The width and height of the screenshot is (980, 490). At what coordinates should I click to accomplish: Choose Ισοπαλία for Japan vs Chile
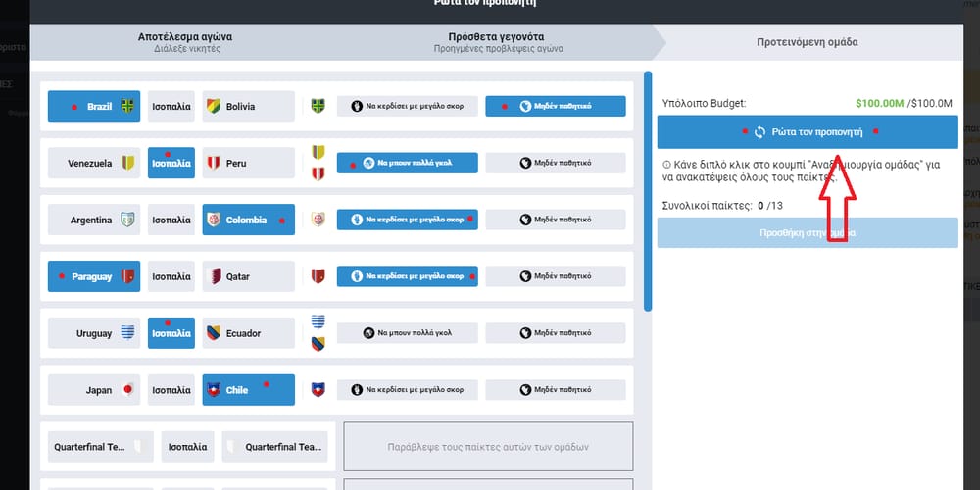tap(171, 390)
